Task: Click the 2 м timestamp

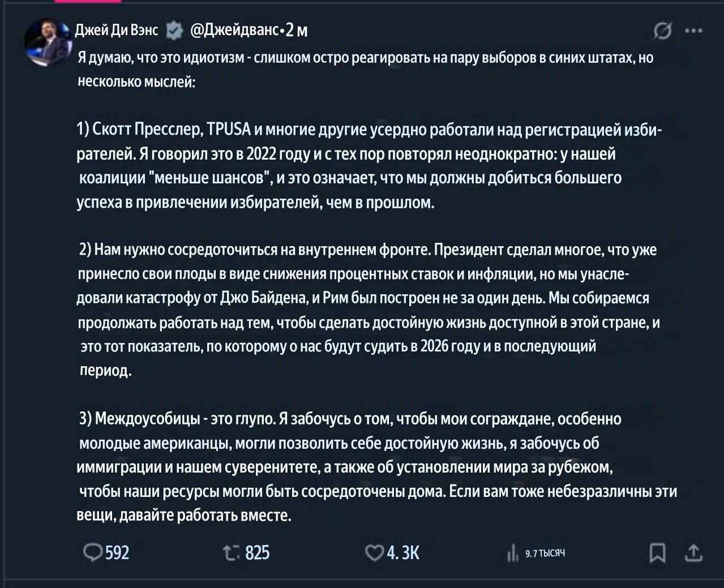Action: coord(297,30)
